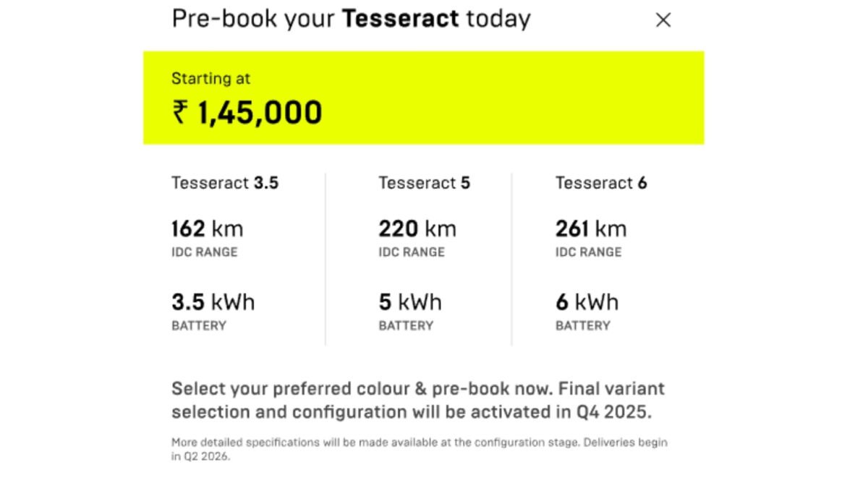Image resolution: width=868 pixels, height=488 pixels.
Task: Click IDC RANGE label under 261 km
Action: point(588,252)
